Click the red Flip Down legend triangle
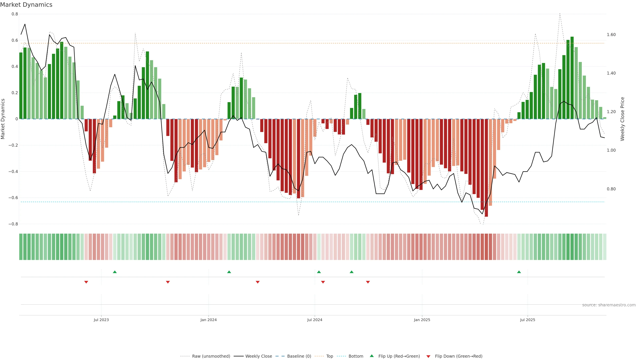644x362 pixels. point(428,356)
